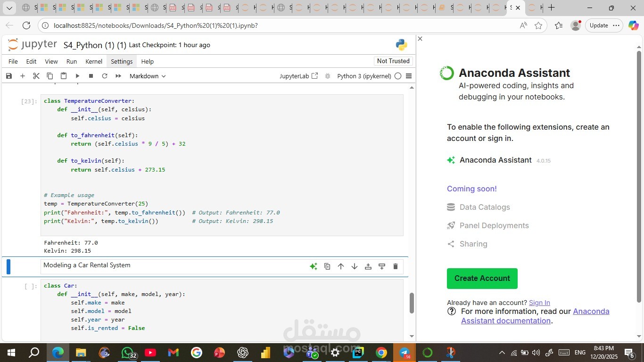The width and height of the screenshot is (644, 362).
Task: Toggle the kernel status indicator circle
Action: coord(398,76)
